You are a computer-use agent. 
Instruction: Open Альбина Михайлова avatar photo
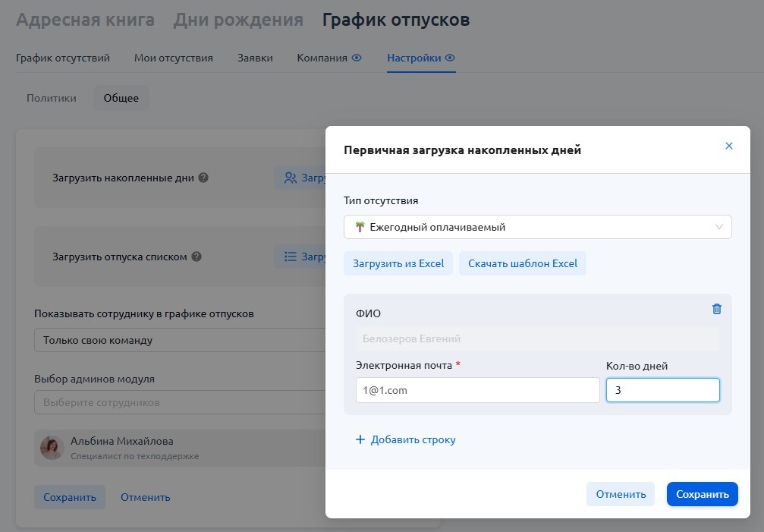coord(52,448)
